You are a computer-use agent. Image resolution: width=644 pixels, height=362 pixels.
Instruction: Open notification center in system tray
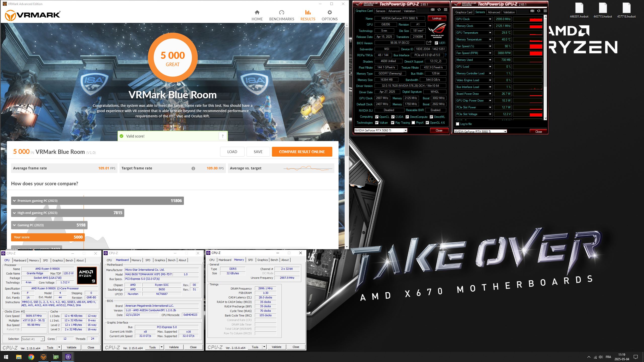(636, 357)
